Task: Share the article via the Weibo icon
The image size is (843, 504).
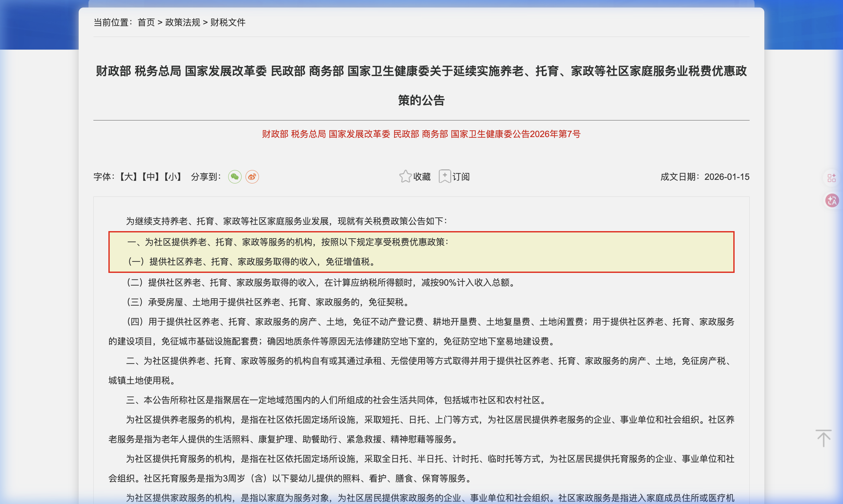Action: tap(252, 177)
